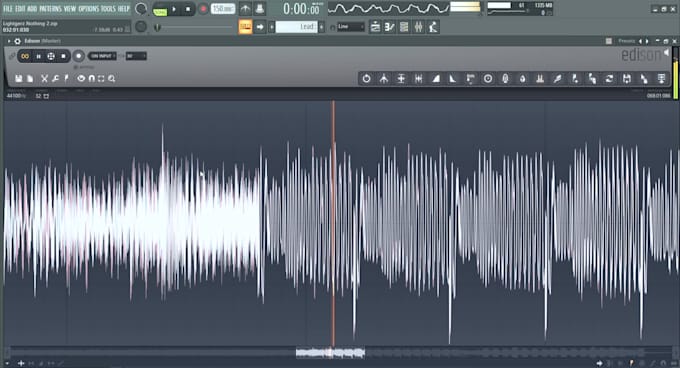Screen dimensions: 680x368
Task: Open the Mixer view icon
Action: coord(418,27)
